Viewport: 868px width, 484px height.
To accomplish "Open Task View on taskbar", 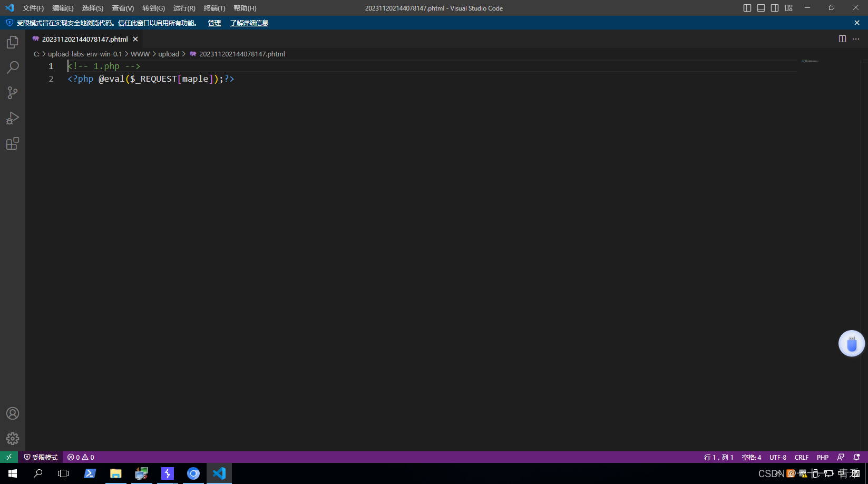I will (x=63, y=473).
